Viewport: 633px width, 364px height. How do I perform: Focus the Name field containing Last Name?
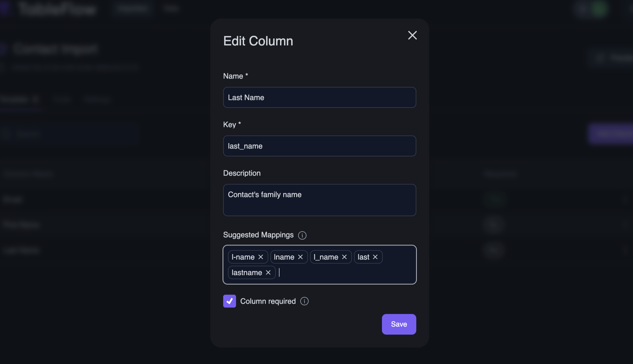(x=319, y=98)
